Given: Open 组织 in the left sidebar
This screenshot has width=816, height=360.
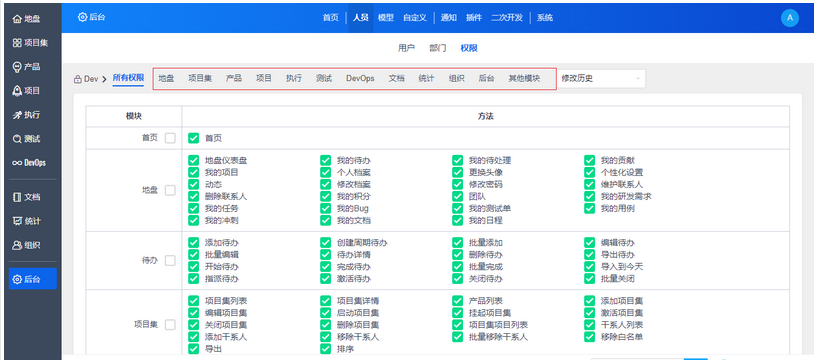Looking at the screenshot, I should 27,245.
